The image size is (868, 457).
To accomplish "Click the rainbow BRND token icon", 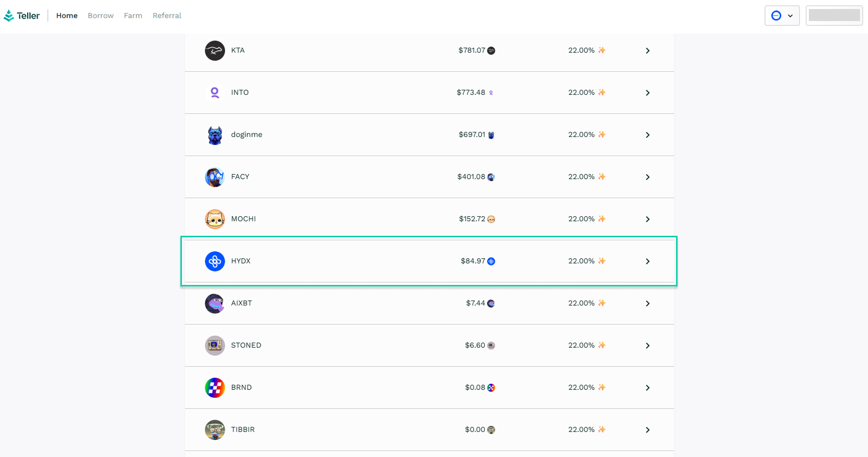I will coord(214,388).
